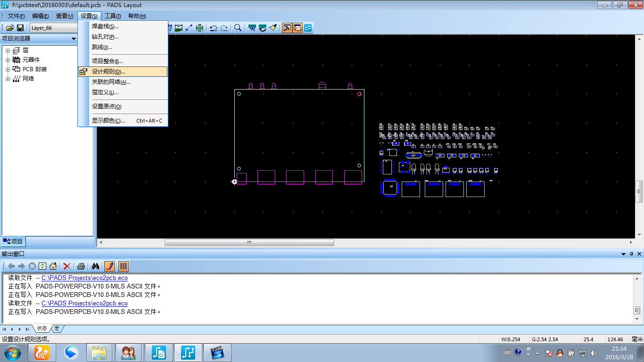Image resolution: width=644 pixels, height=362 pixels.
Task: Click the first-tab navigation arrow in output window
Action: coord(4,329)
